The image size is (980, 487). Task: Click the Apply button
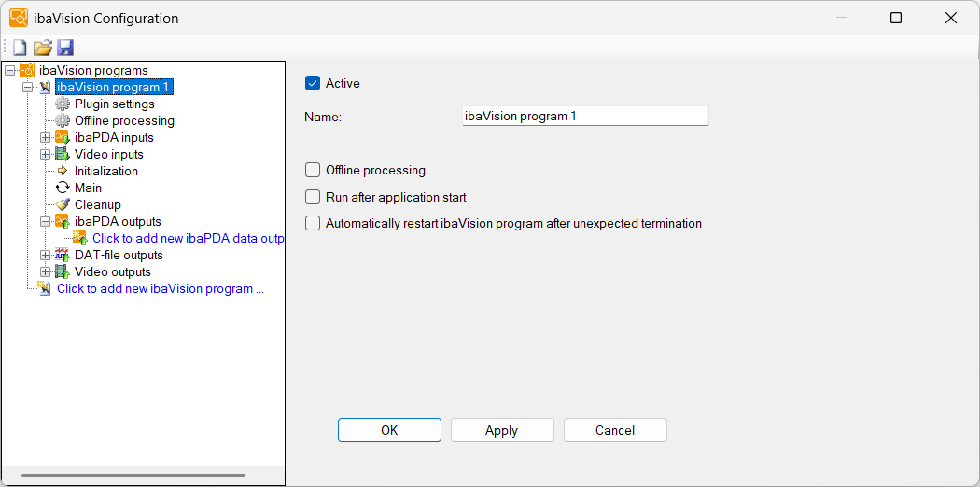[502, 430]
